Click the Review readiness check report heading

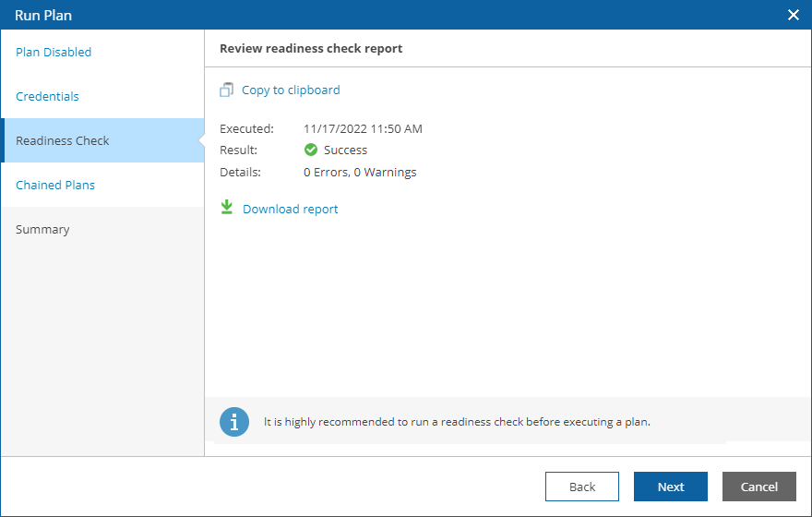click(311, 49)
